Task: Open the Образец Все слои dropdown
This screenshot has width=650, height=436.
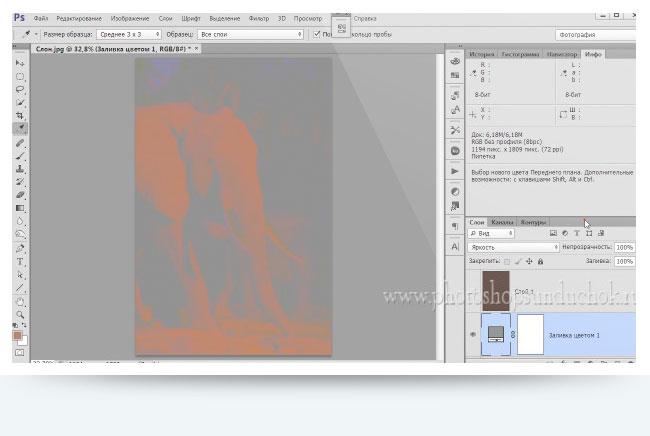Action: pyautogui.click(x=250, y=34)
